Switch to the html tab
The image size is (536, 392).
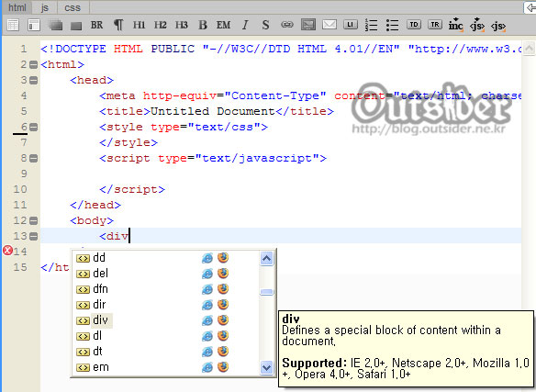17,7
